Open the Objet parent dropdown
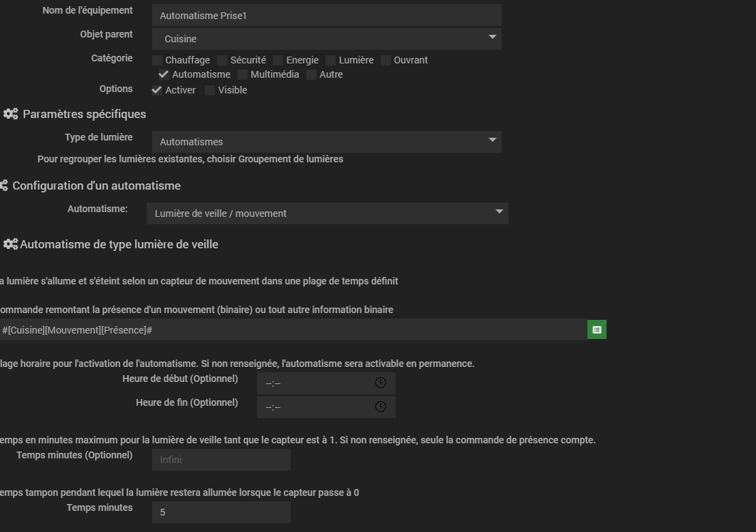 coord(327,39)
